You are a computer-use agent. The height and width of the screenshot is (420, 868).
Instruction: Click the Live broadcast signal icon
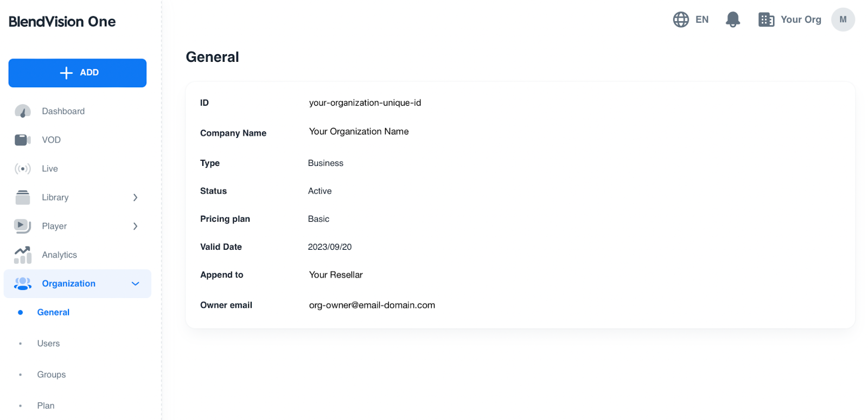[23, 169]
